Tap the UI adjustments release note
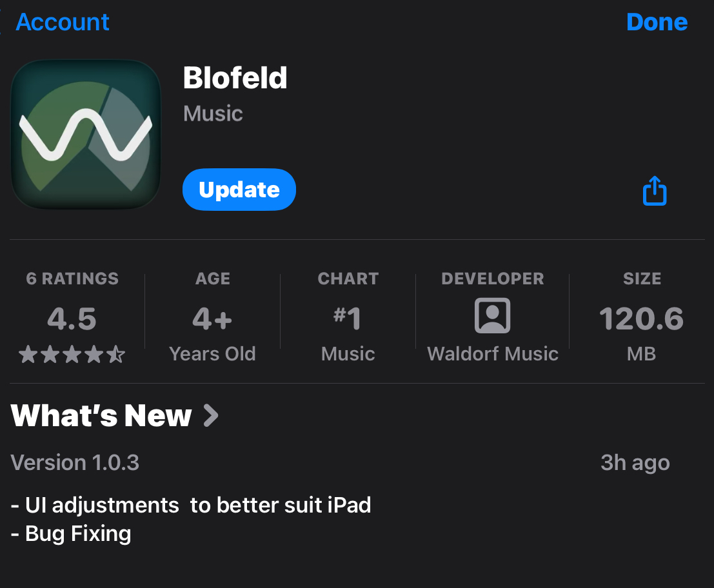Screen dimensions: 714x588 tap(191, 505)
